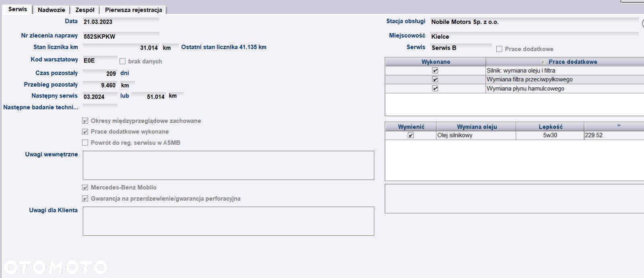
Task: Click the 'Lepkość' column header
Action: 550,127
